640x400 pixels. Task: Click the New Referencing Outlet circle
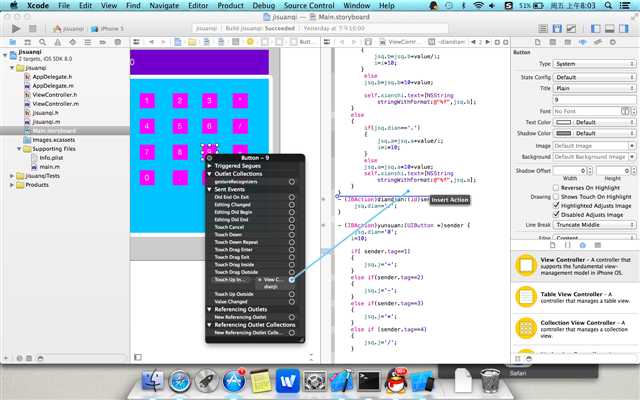(x=291, y=317)
